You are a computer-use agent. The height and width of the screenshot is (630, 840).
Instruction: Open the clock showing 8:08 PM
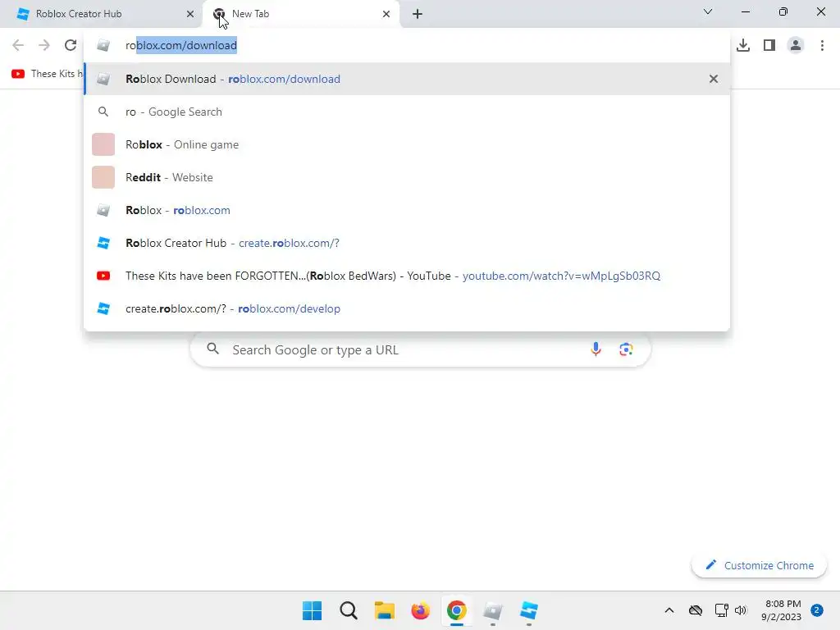click(782, 610)
